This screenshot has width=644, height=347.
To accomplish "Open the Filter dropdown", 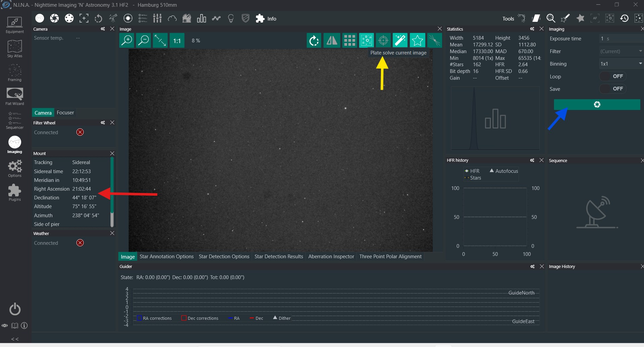I will tap(621, 51).
